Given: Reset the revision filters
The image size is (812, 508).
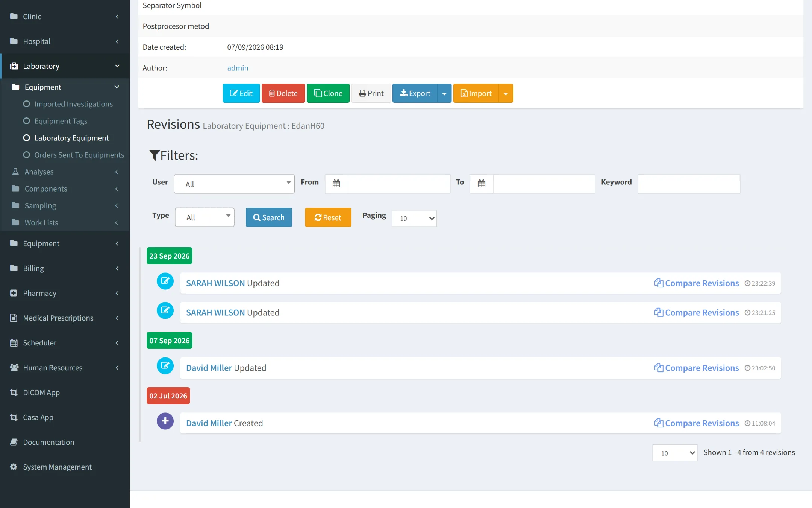Looking at the screenshot, I should pos(328,217).
